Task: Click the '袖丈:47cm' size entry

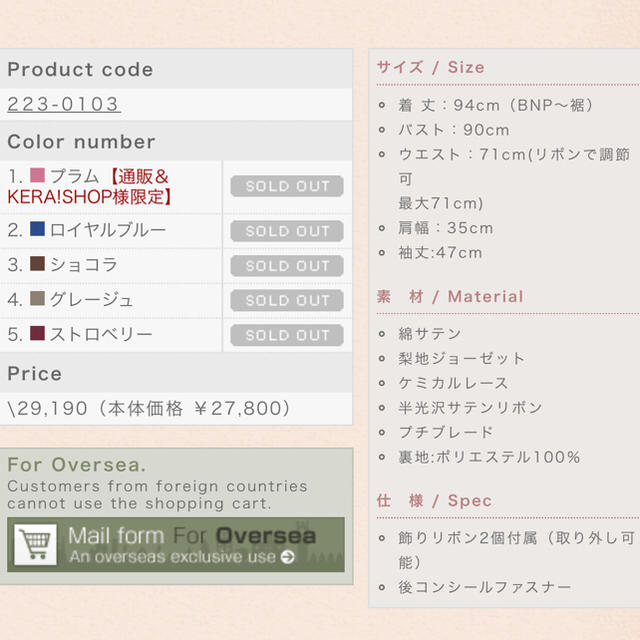Action: [440, 253]
